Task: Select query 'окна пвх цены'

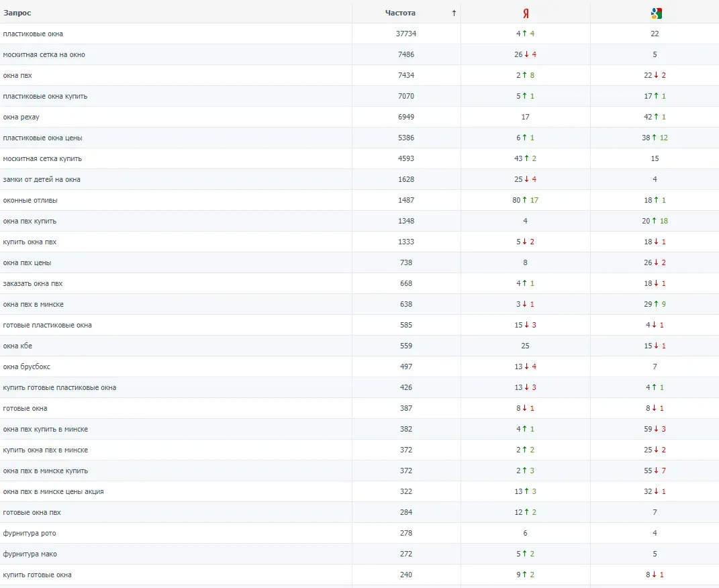Action: pos(27,262)
